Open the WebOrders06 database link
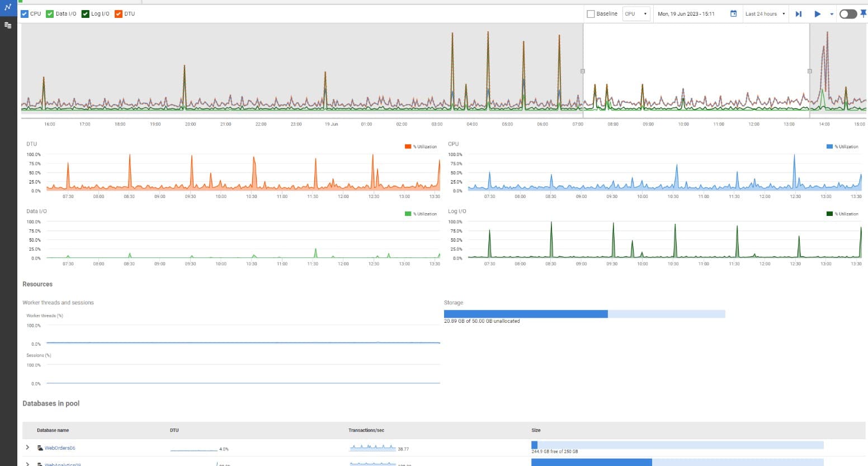This screenshot has height=466, width=868. [60, 448]
